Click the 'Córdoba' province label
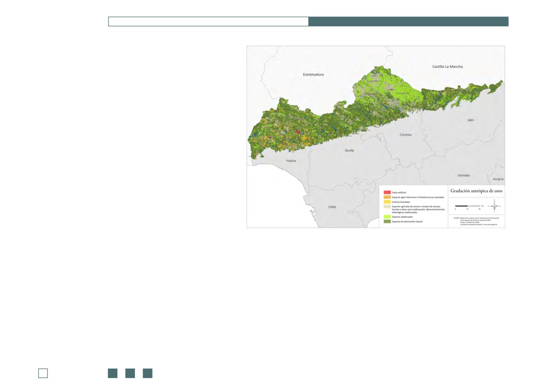The image size is (556, 392). (x=405, y=135)
